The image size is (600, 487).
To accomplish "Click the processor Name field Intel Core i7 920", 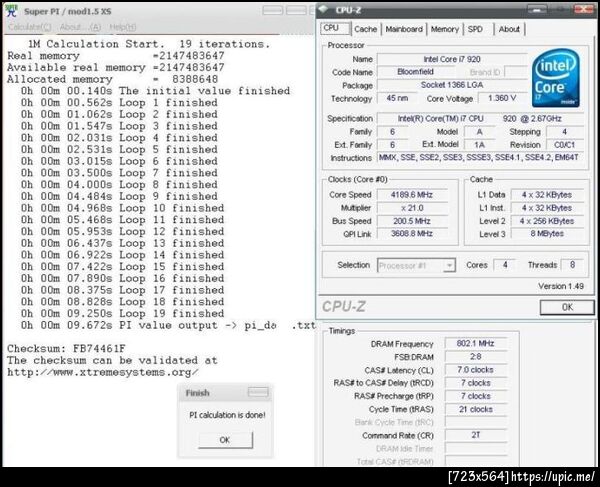I will tap(452, 59).
